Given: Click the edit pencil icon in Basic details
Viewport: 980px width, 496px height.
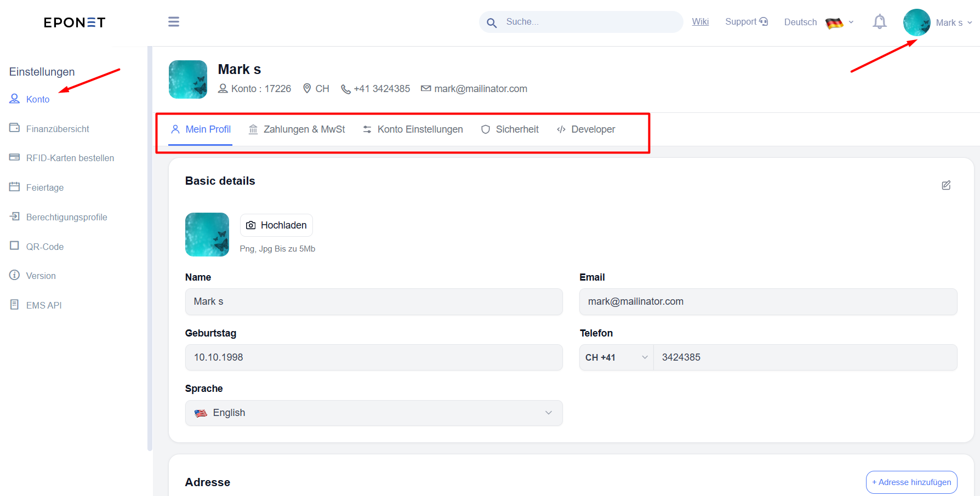Looking at the screenshot, I should 946,185.
